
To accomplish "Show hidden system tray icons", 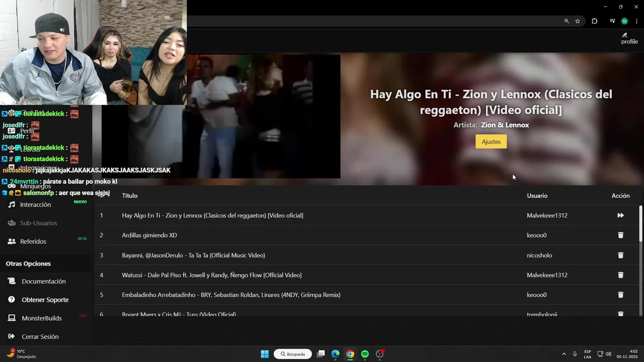I will (563, 354).
